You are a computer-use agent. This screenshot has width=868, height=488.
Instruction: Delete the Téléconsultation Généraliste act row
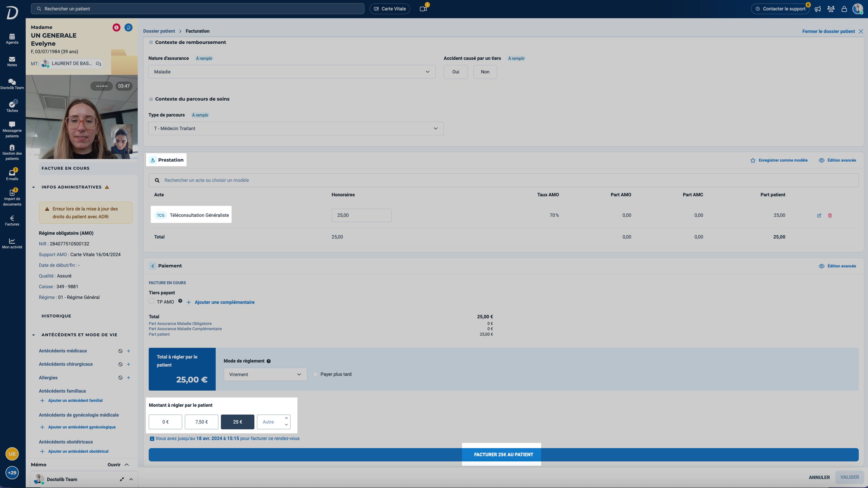(x=830, y=215)
